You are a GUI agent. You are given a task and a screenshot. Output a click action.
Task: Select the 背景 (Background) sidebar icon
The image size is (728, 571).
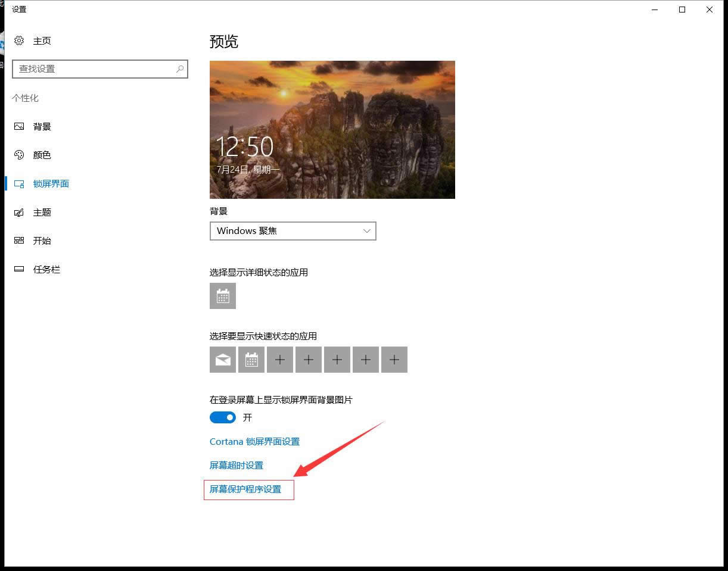18,126
